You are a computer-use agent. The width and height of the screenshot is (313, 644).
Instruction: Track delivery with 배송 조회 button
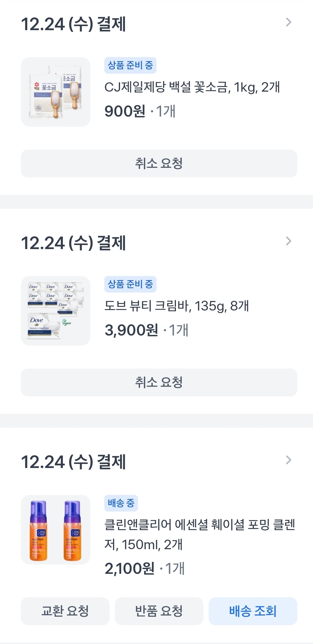(x=253, y=611)
